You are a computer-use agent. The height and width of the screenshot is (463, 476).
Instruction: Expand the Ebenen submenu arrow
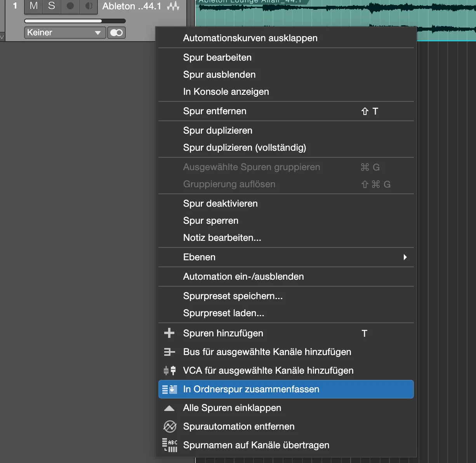tap(405, 257)
